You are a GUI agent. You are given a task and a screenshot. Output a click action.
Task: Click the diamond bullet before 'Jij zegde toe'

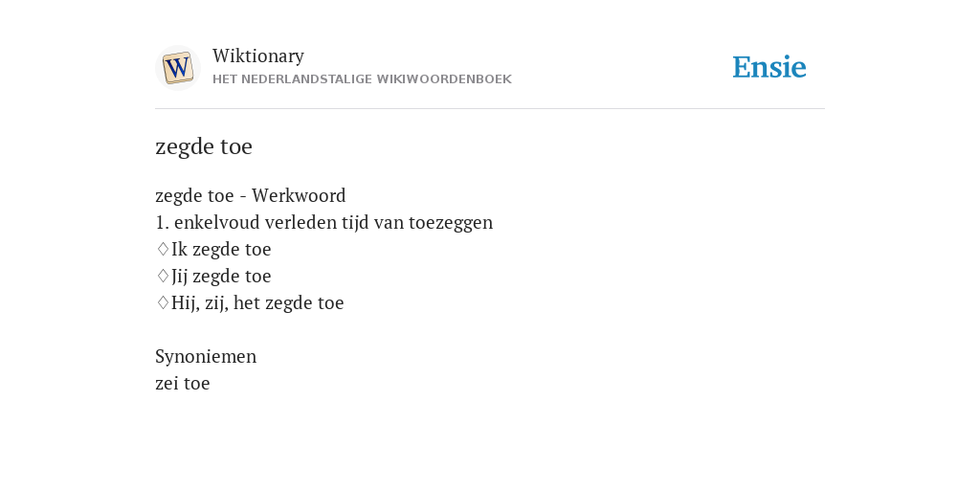pos(163,277)
